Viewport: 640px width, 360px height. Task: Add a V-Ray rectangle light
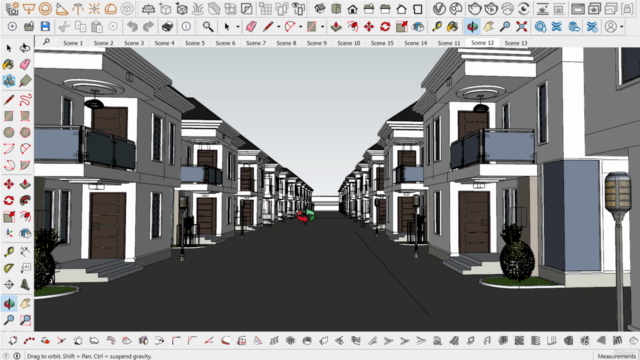(x=29, y=8)
